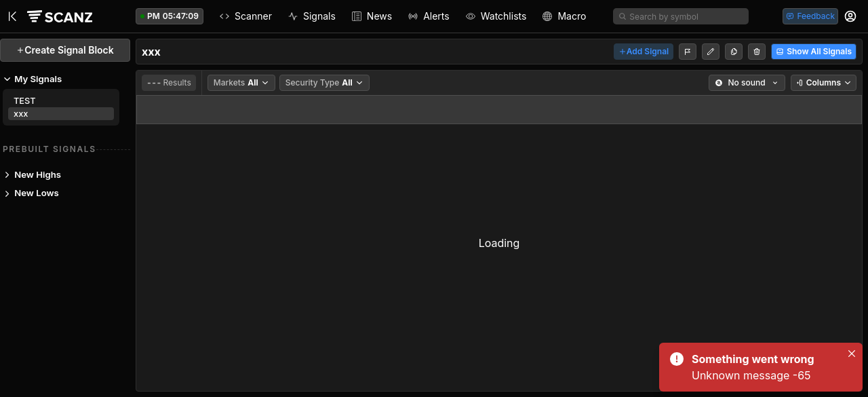
Task: Click the SCANZ logo
Action: point(60,16)
